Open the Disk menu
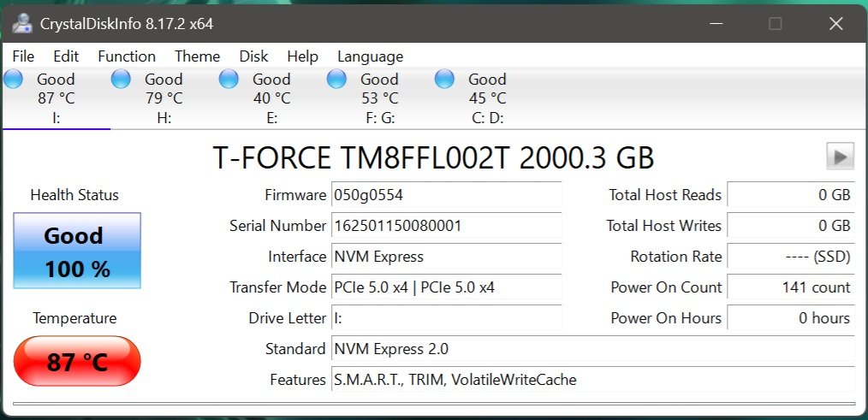 [x=253, y=56]
